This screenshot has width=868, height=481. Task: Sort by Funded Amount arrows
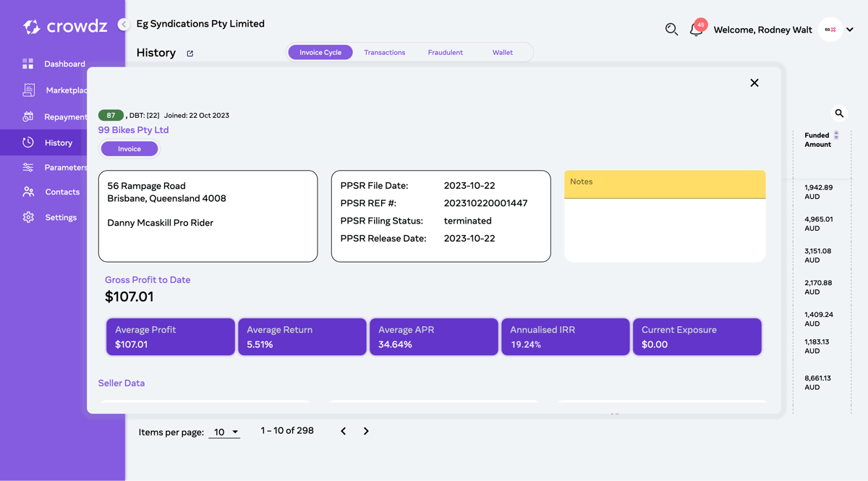pyautogui.click(x=836, y=135)
